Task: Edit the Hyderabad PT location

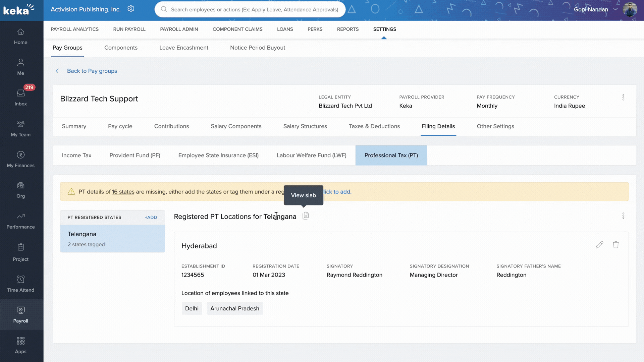Action: point(599,245)
